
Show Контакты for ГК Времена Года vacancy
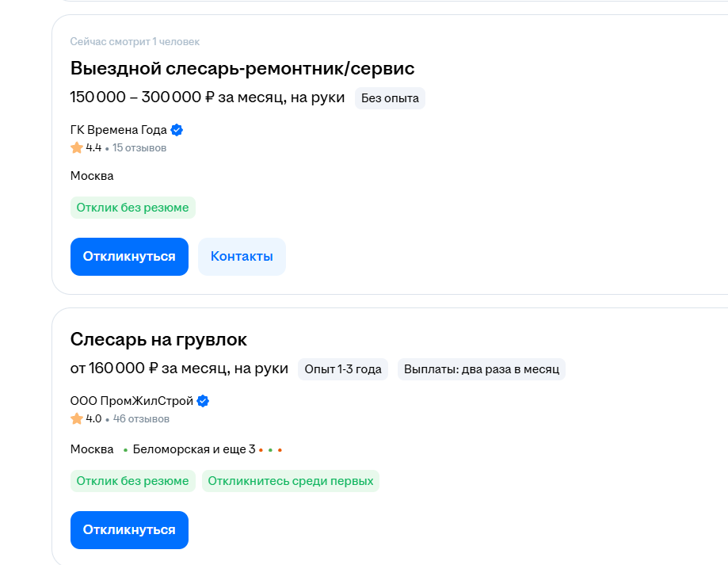(x=242, y=257)
